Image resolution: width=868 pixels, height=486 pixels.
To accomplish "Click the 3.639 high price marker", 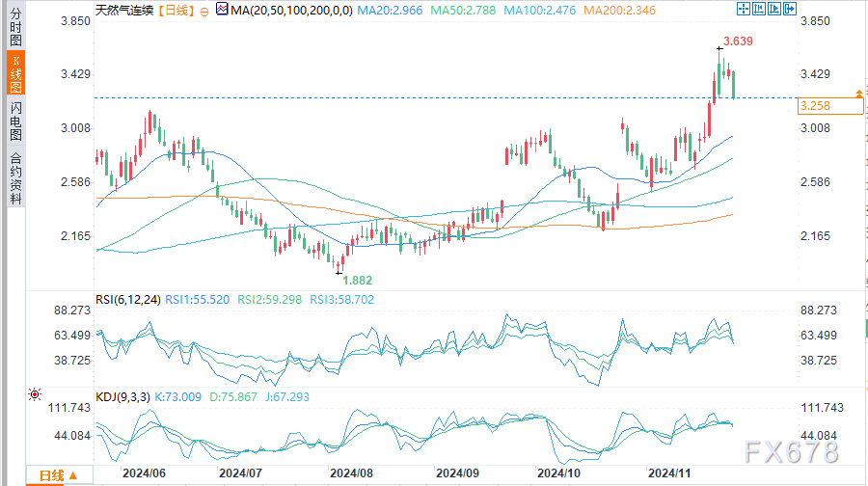I will click(x=738, y=41).
